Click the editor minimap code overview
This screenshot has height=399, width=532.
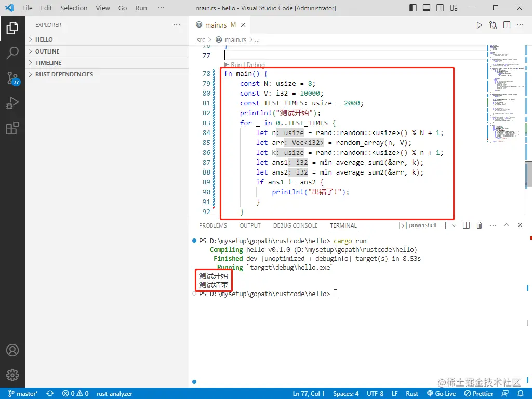[506, 94]
